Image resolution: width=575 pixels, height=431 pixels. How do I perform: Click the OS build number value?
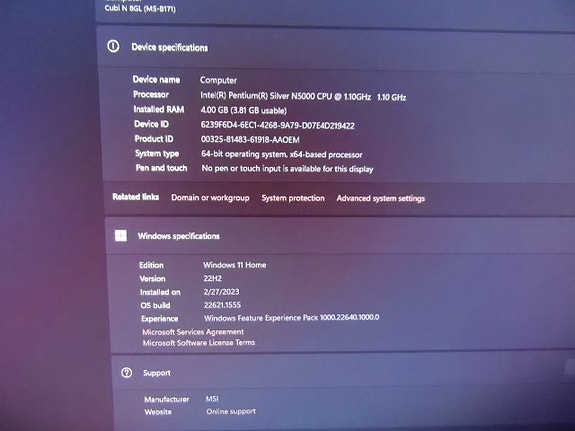coord(222,305)
